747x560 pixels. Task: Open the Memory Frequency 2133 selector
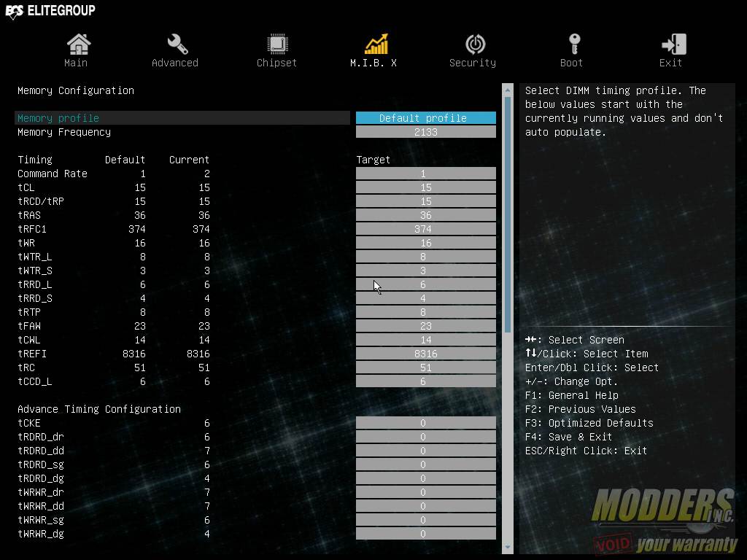coord(426,132)
